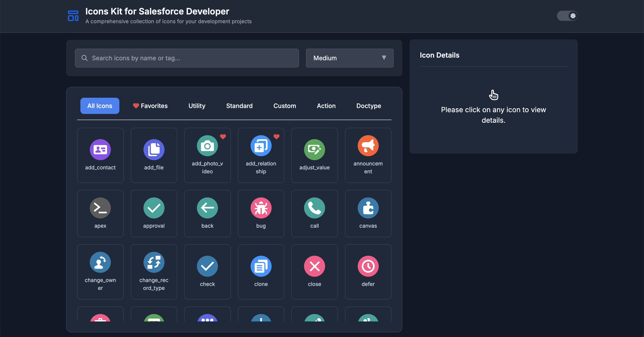Click the 'Please click on any icon' message

[x=493, y=115]
